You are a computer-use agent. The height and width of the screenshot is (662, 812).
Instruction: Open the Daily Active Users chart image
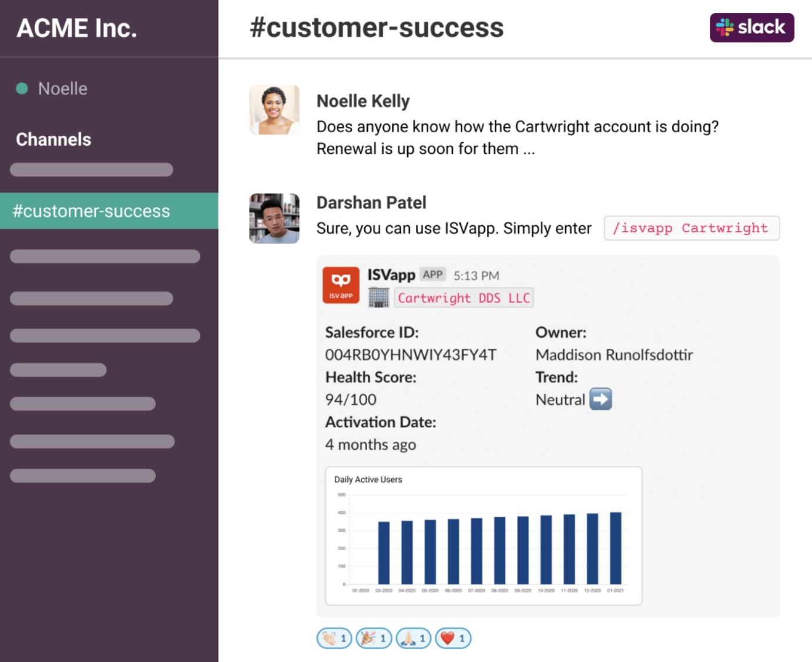click(x=484, y=536)
